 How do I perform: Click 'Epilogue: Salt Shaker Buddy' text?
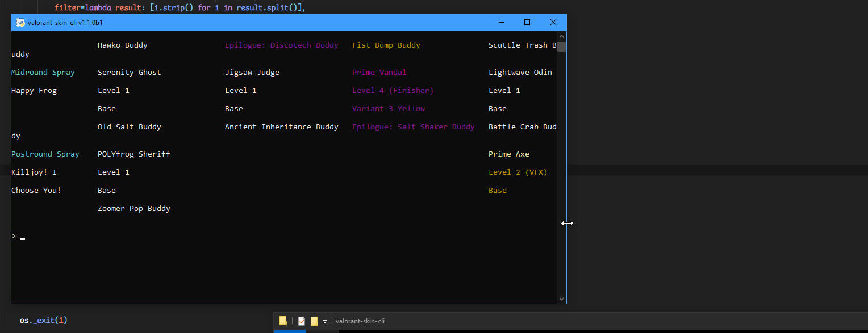(414, 127)
